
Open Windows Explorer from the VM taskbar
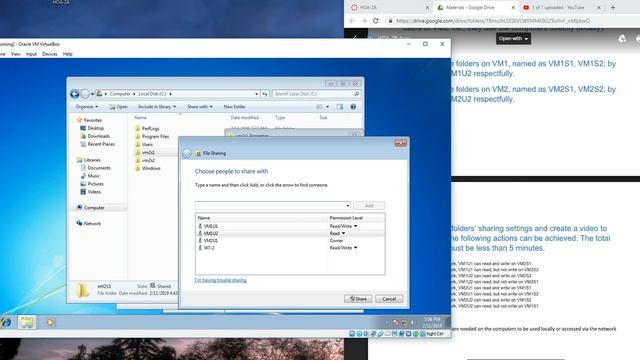click(x=27, y=322)
